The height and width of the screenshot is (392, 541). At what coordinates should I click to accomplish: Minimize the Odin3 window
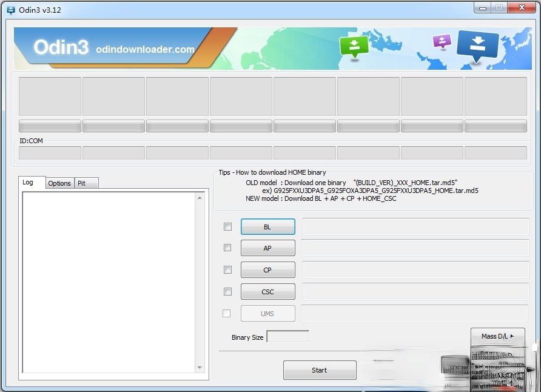coord(483,8)
